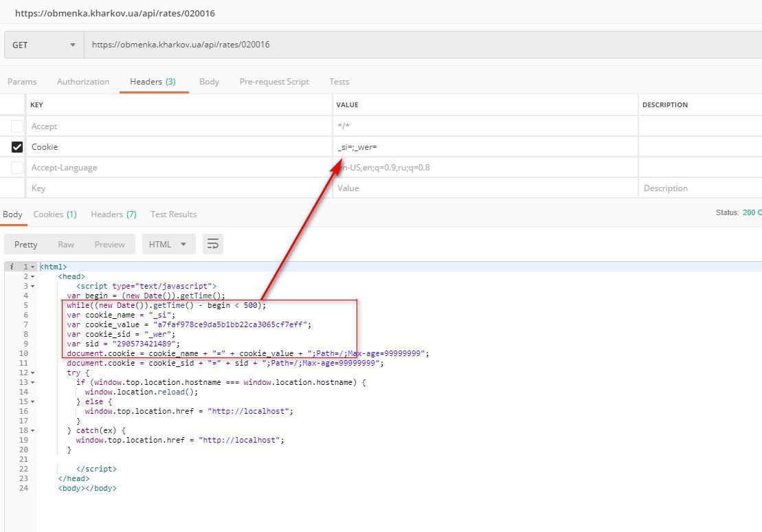This screenshot has width=762, height=532.
Task: Click the request title URL at top
Action: pyautogui.click(x=115, y=14)
